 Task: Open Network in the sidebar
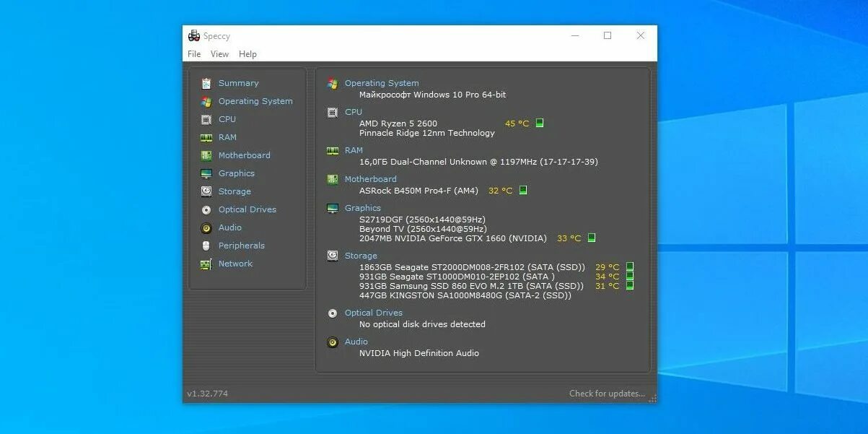[235, 264]
